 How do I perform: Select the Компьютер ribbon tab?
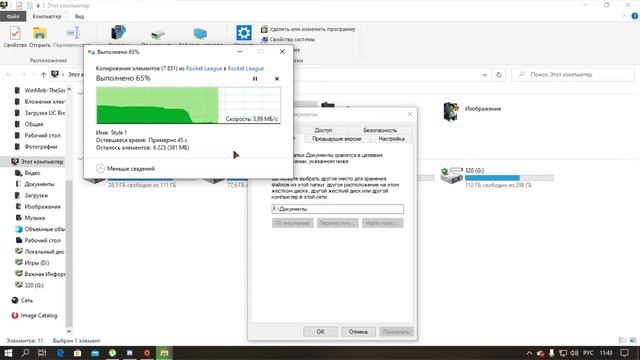point(47,16)
